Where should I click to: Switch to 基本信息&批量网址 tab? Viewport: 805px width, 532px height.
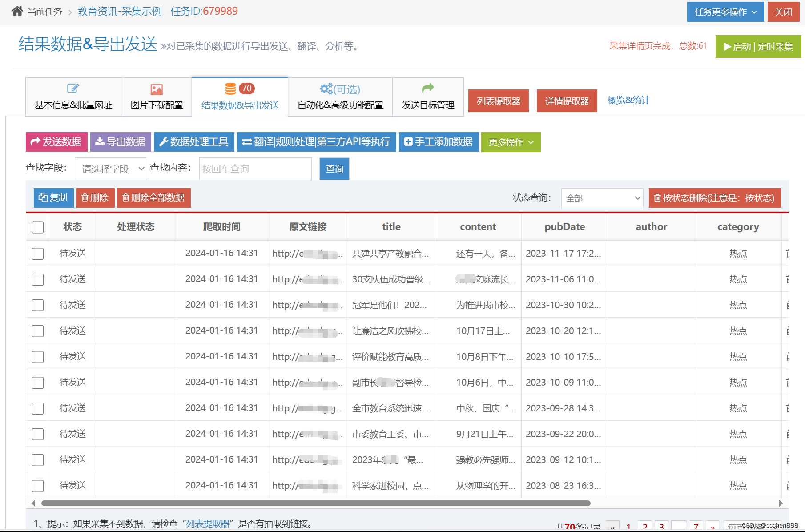tap(73, 97)
